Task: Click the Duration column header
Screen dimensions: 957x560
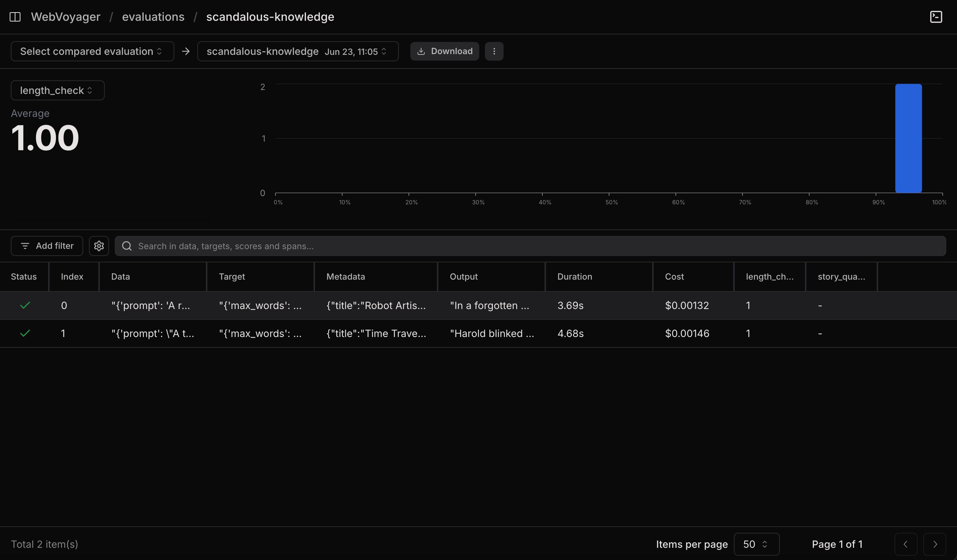Action: point(575,277)
